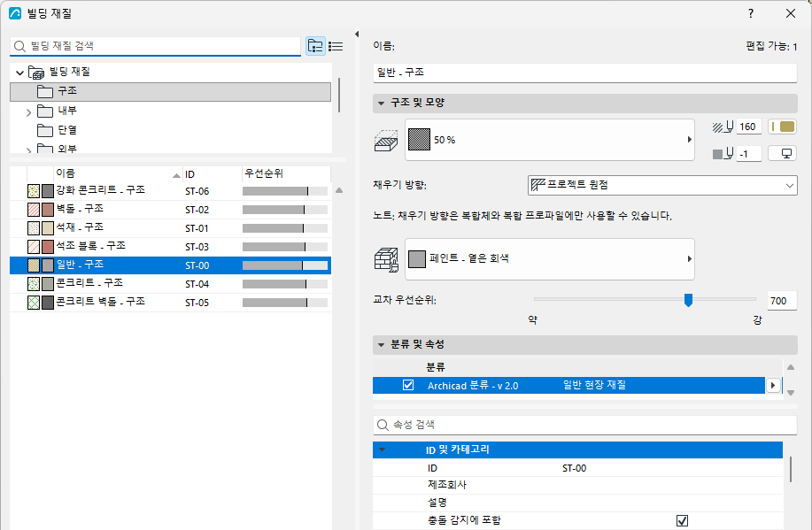The height and width of the screenshot is (530, 812).
Task: Switch to flat list view icon
Action: coord(336,47)
